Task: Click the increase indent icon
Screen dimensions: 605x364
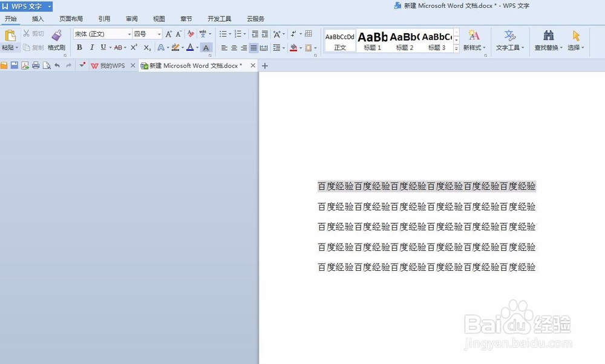Action: click(265, 34)
